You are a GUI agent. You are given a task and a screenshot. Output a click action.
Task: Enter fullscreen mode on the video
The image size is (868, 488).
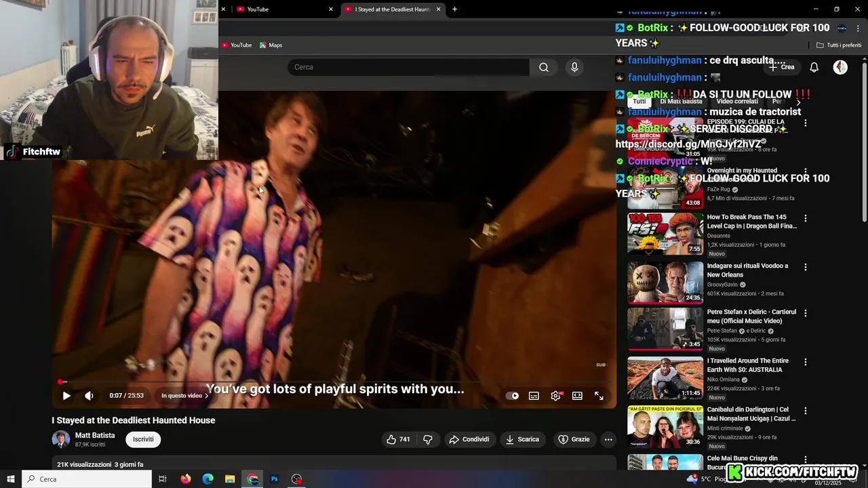tap(599, 396)
